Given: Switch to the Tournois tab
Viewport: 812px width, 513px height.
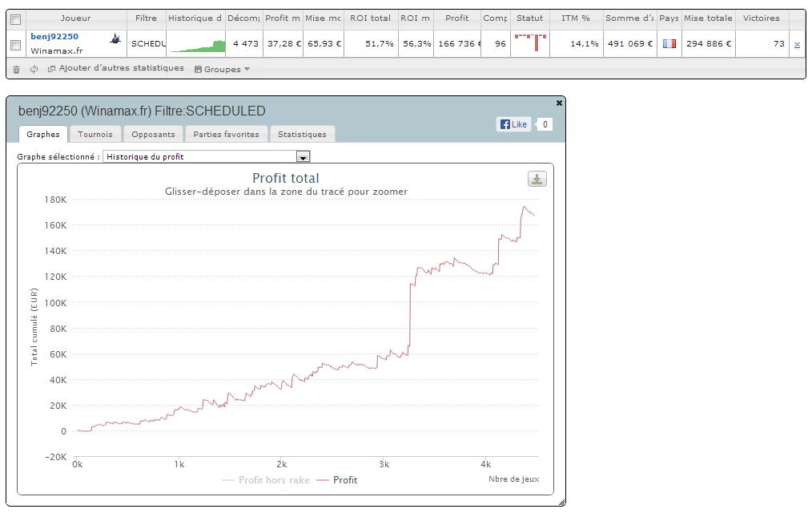Looking at the screenshot, I should pos(95,134).
